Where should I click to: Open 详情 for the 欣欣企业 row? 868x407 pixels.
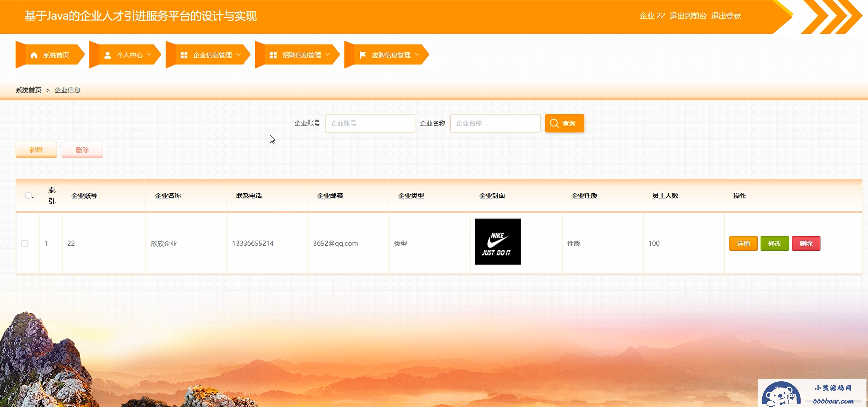743,244
